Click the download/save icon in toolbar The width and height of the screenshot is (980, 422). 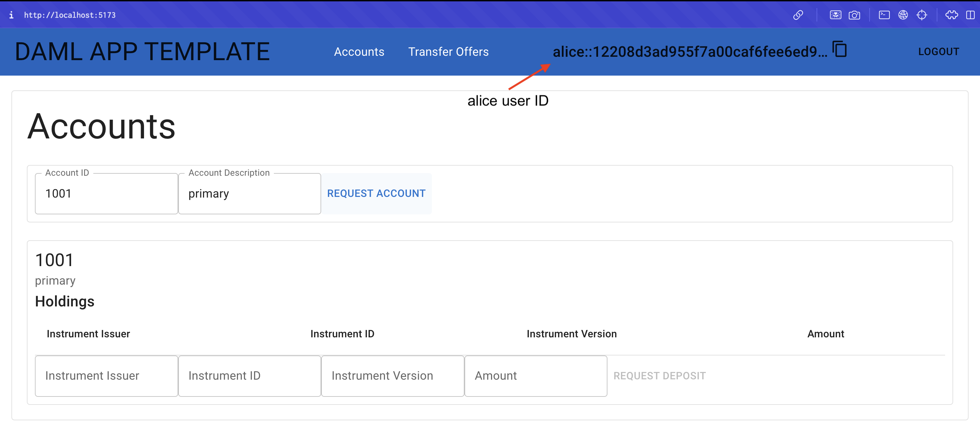point(835,14)
